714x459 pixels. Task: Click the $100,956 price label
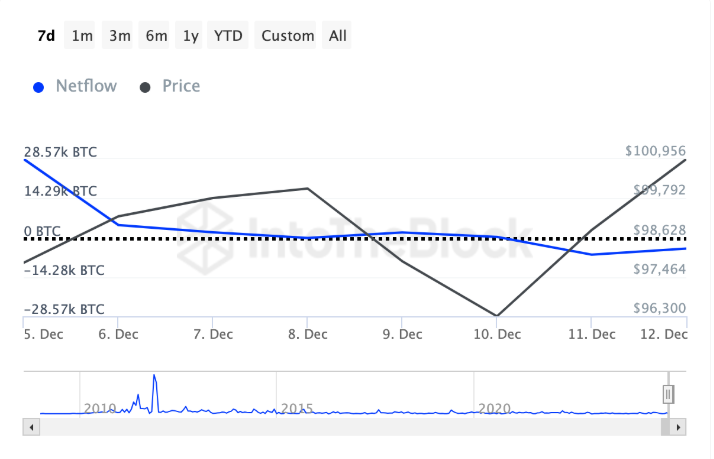[655, 151]
